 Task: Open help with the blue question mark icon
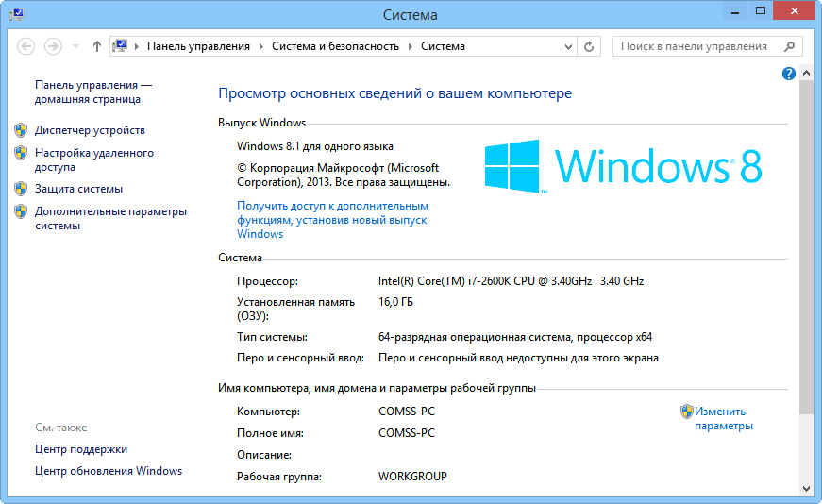pos(789,74)
